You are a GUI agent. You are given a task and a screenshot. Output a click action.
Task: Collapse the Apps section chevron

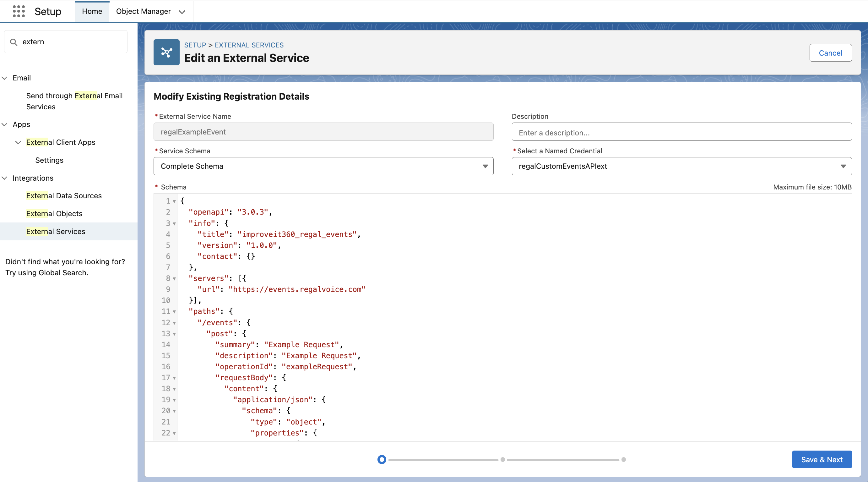[5, 124]
